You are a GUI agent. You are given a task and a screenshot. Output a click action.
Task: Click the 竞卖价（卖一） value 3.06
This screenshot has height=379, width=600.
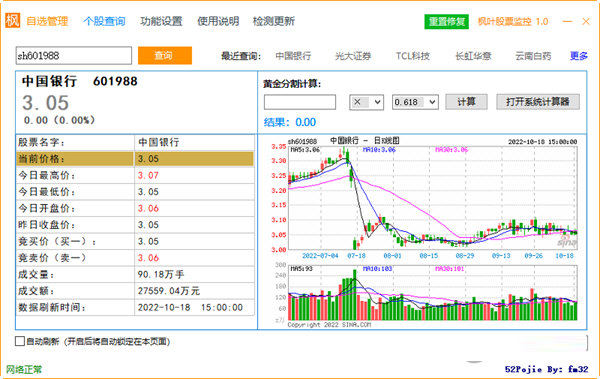coord(148,258)
